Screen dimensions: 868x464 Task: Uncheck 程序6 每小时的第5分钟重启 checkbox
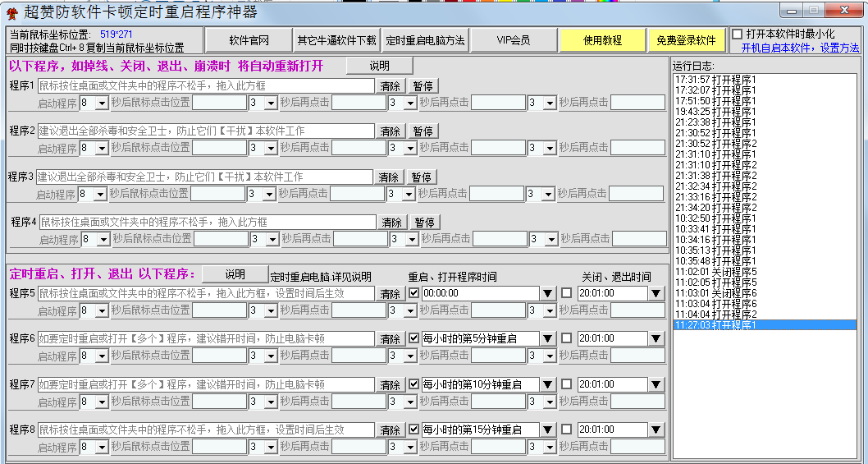(413, 338)
